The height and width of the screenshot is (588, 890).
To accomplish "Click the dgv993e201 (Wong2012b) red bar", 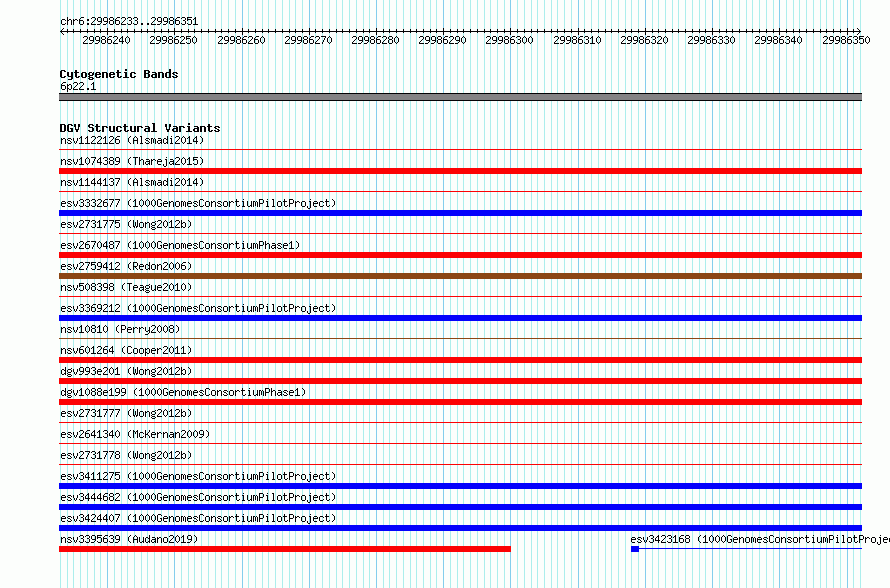I will (460, 381).
